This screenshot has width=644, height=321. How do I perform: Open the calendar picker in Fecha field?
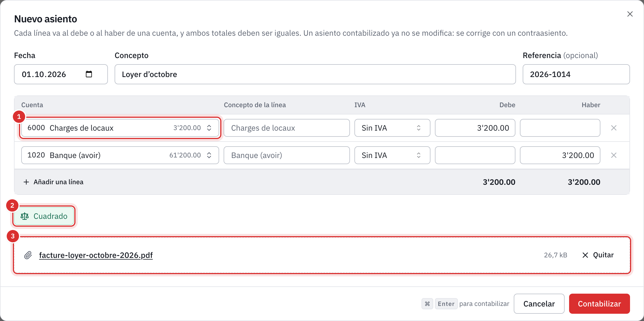(89, 74)
